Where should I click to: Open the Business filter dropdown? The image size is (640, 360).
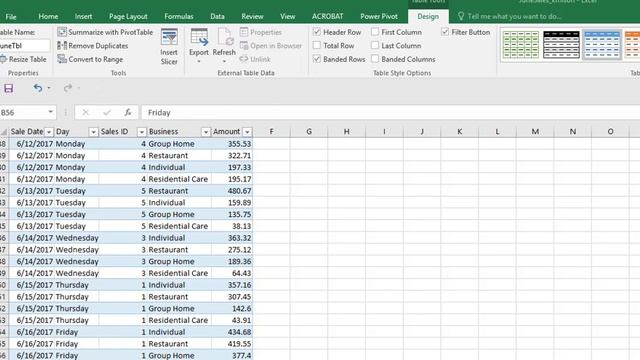point(205,132)
